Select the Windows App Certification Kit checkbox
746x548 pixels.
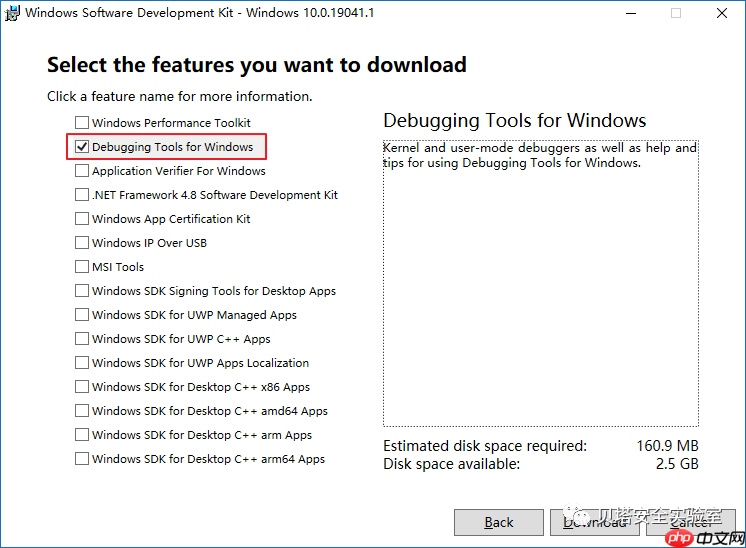pyautogui.click(x=82, y=218)
